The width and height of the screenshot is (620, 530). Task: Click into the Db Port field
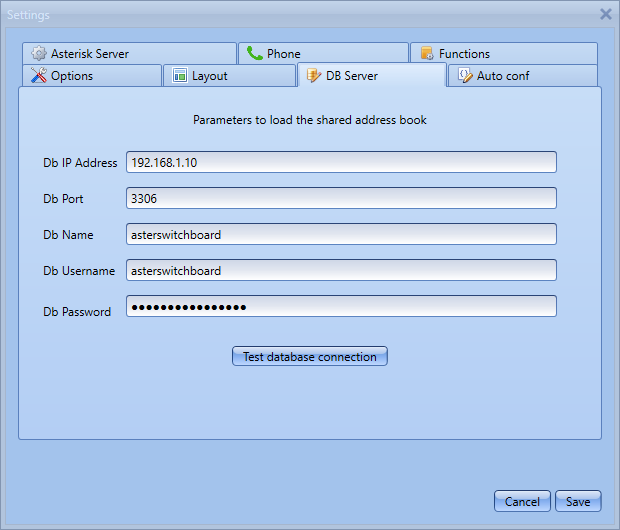click(x=341, y=198)
